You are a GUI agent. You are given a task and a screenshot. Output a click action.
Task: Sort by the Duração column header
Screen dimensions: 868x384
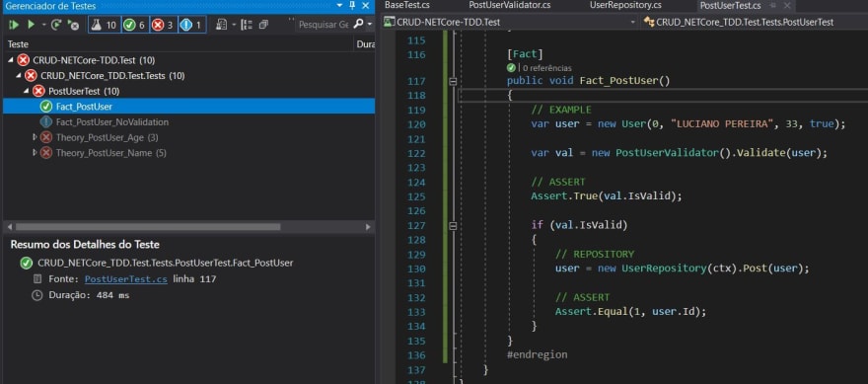[x=365, y=44]
